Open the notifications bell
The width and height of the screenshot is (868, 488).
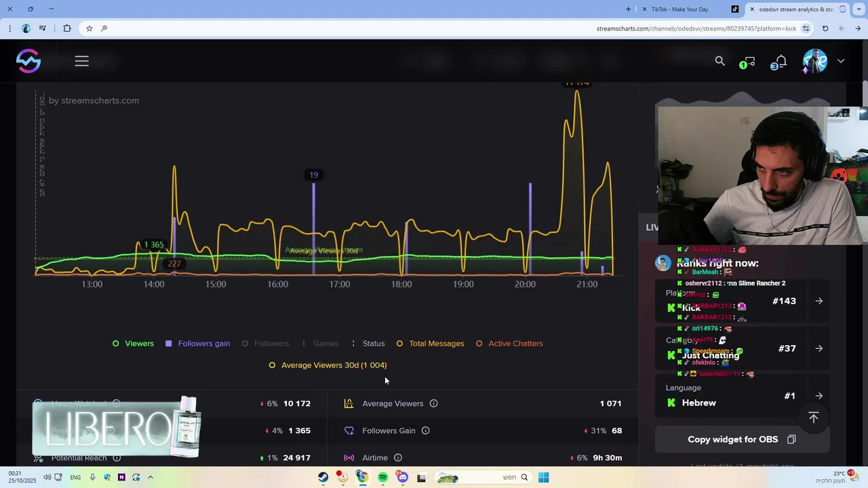coord(780,62)
